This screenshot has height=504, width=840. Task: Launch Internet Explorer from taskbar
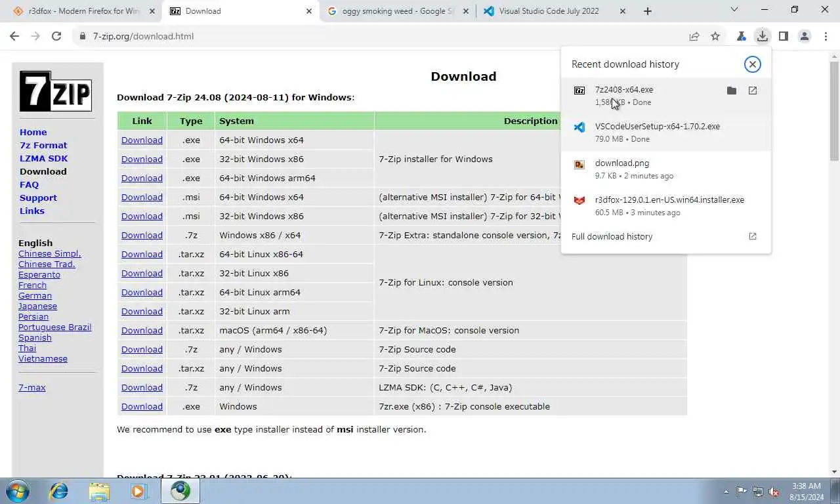click(59, 491)
